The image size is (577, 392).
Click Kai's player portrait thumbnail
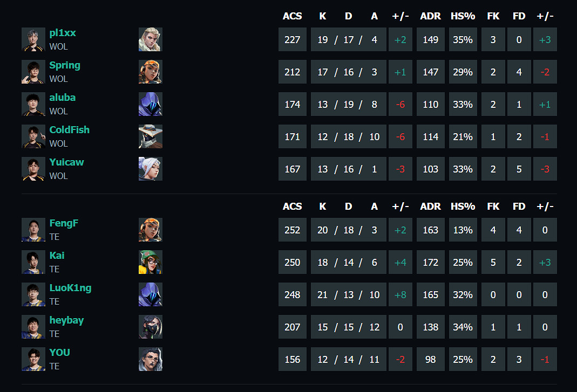click(33, 262)
